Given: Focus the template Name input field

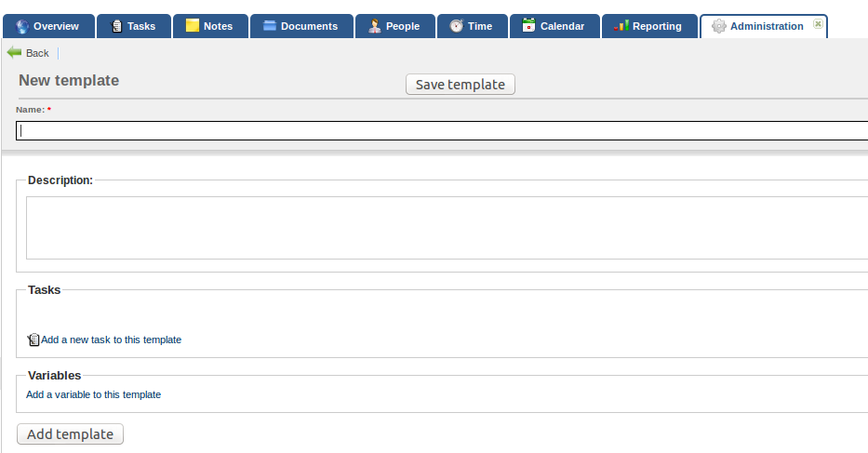Looking at the screenshot, I should pyautogui.click(x=442, y=131).
